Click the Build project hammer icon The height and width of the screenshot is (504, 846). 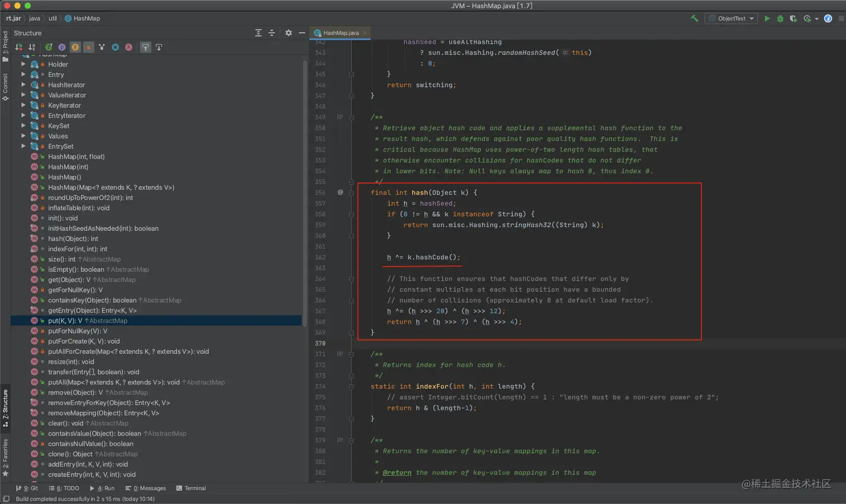tap(694, 18)
